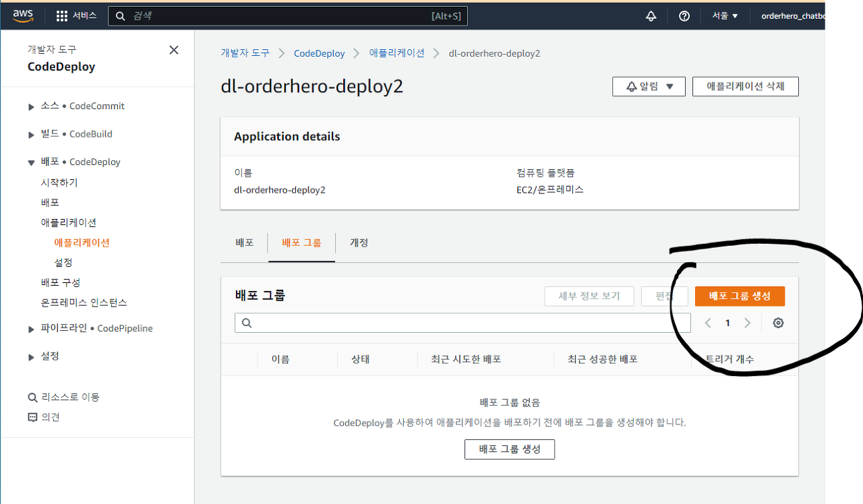Open 설정 under 애플리케이션 in sidebar

pyautogui.click(x=63, y=262)
